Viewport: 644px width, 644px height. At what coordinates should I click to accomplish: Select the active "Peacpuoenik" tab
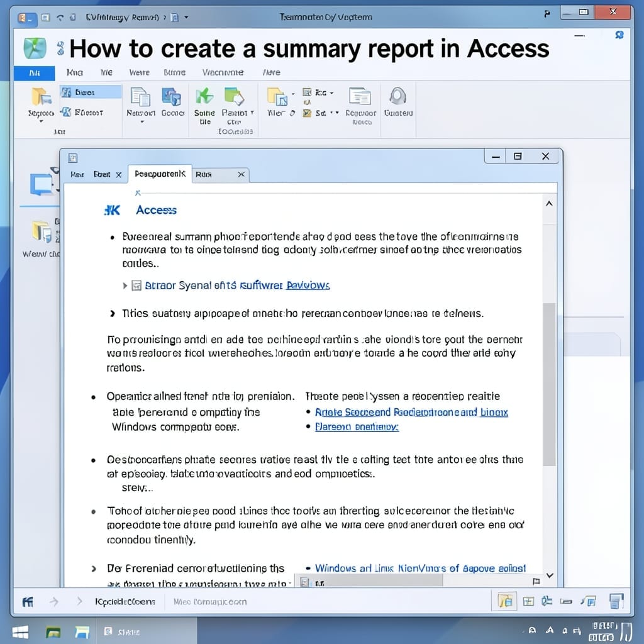pyautogui.click(x=160, y=174)
